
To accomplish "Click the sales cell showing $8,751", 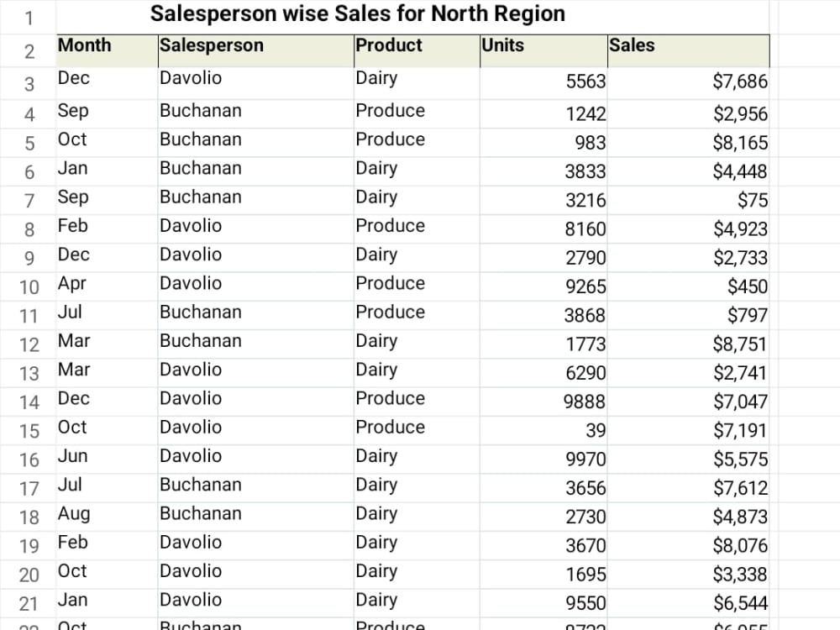I will [689, 344].
